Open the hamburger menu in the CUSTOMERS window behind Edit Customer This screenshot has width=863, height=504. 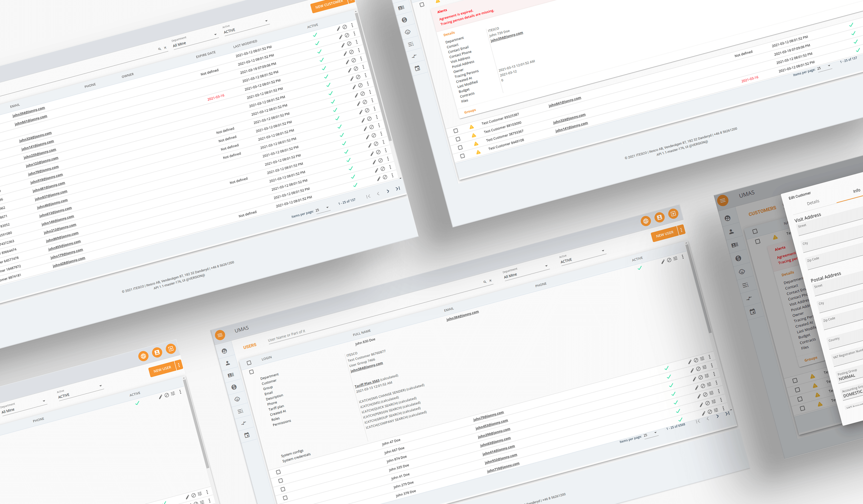point(723,201)
